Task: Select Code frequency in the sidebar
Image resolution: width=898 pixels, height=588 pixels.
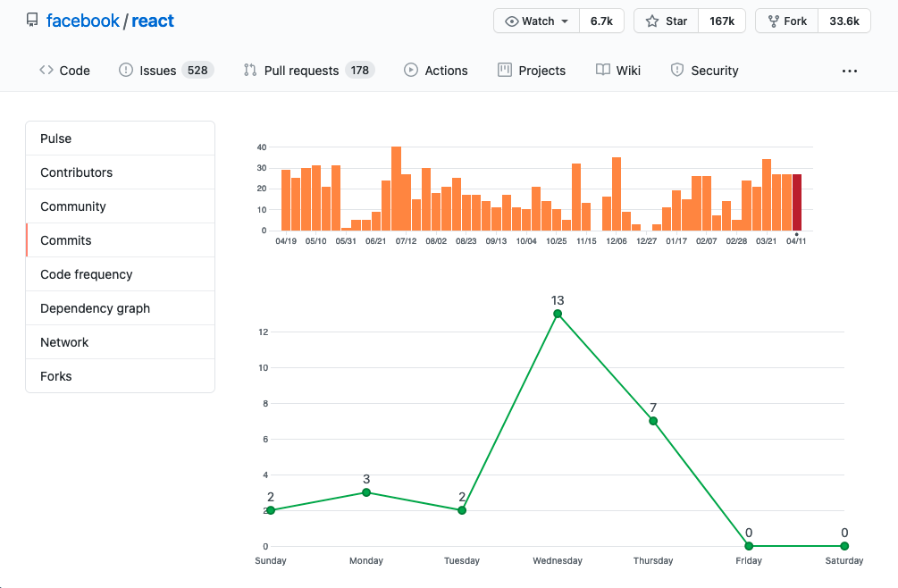Action: [x=121, y=274]
